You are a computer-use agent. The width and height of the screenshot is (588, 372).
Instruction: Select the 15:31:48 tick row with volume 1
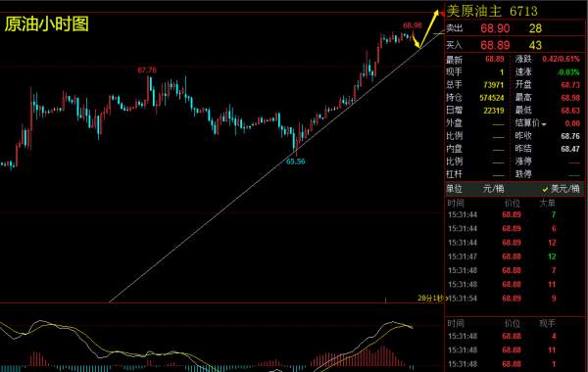[x=502, y=364]
